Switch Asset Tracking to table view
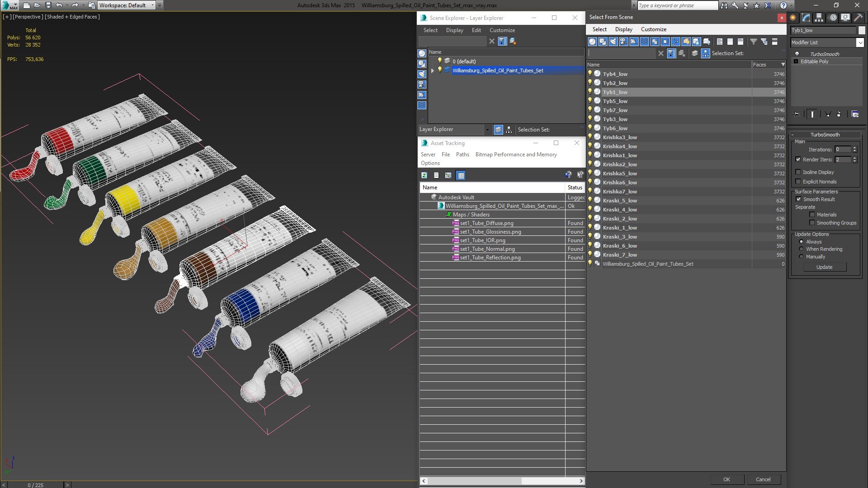 461,175
